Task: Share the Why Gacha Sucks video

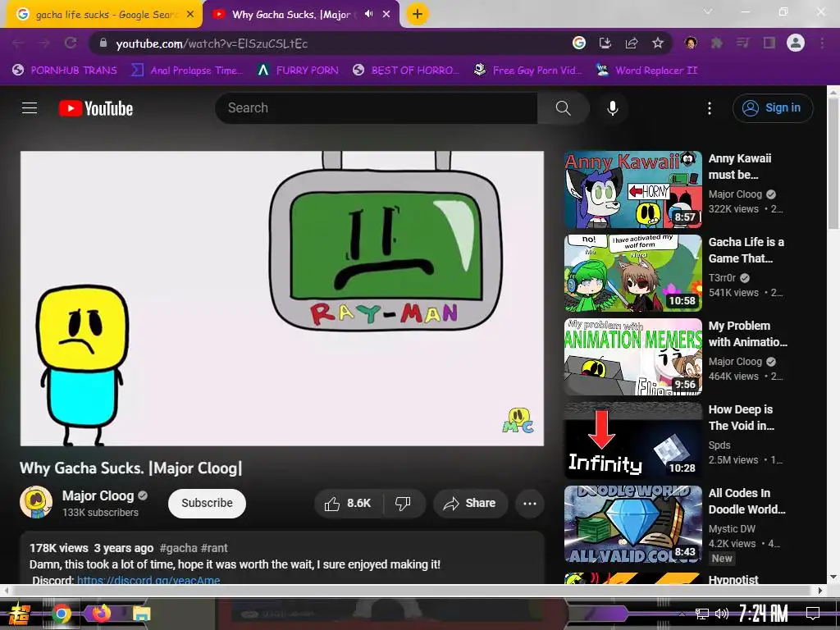Action: [470, 504]
